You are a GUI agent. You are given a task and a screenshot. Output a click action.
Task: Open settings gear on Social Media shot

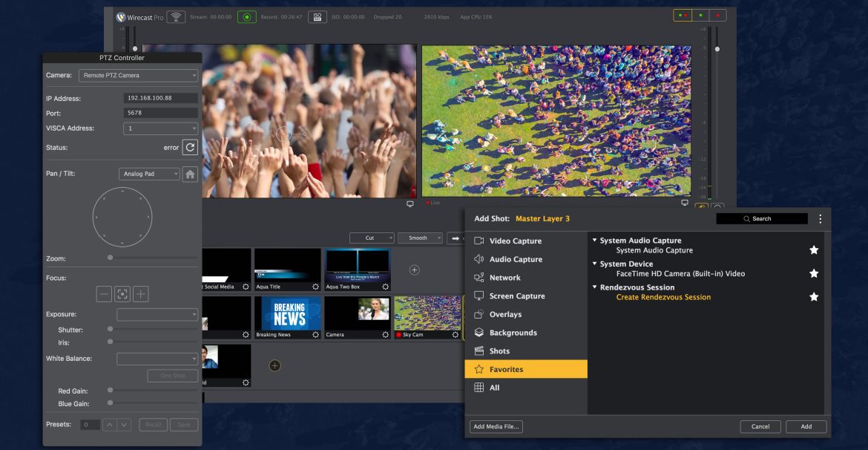[x=246, y=287]
